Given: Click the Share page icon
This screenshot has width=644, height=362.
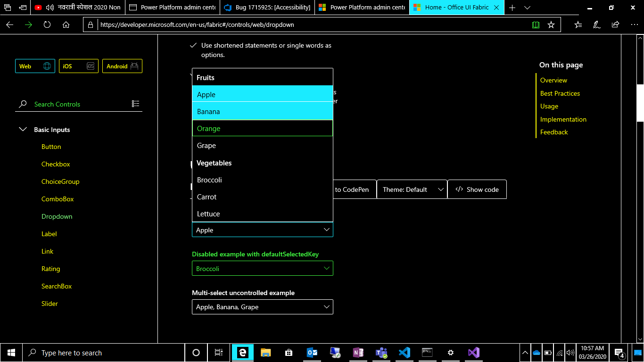Looking at the screenshot, I should [615, 25].
